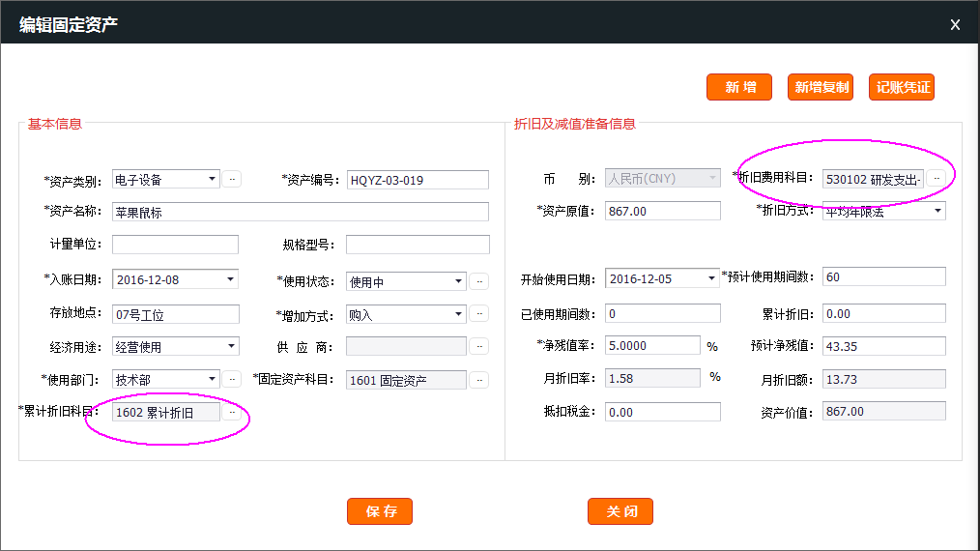980x551 pixels.
Task: Expand the 折旧方式 dropdown
Action: point(937,212)
